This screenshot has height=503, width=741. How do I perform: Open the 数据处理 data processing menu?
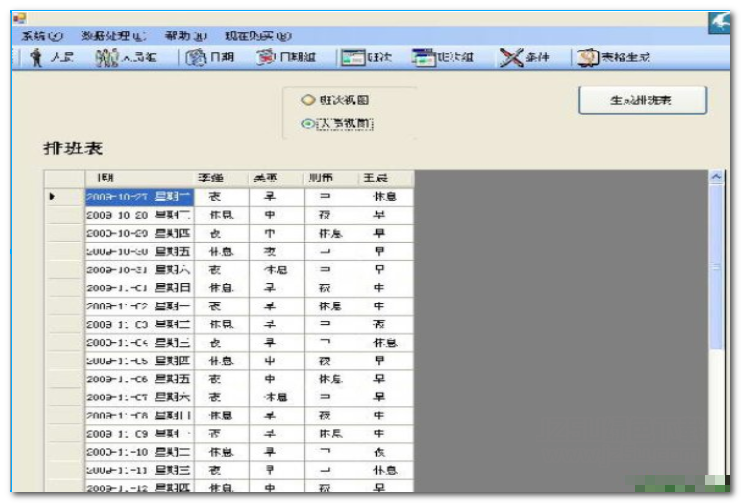tap(113, 36)
